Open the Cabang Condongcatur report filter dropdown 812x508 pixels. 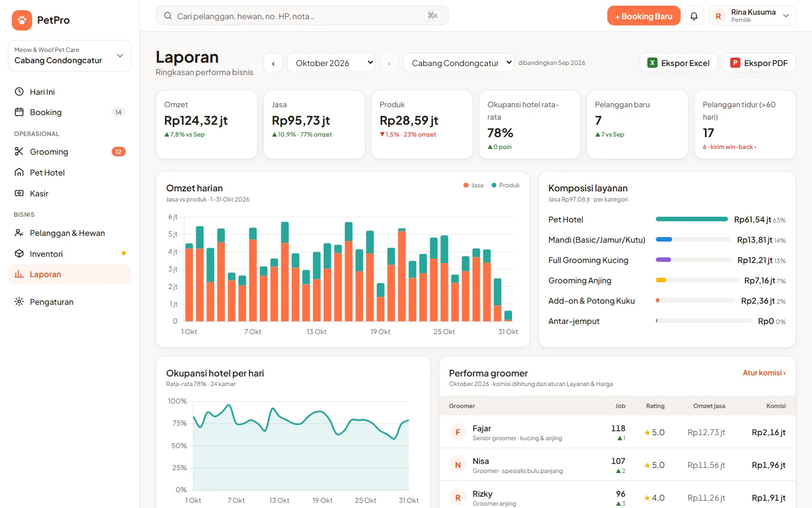click(x=458, y=63)
